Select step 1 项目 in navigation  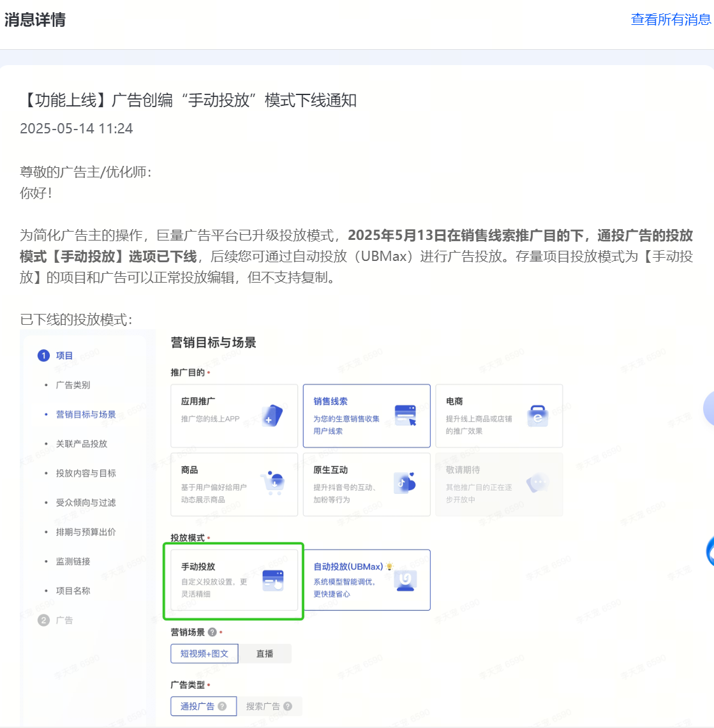click(x=64, y=355)
